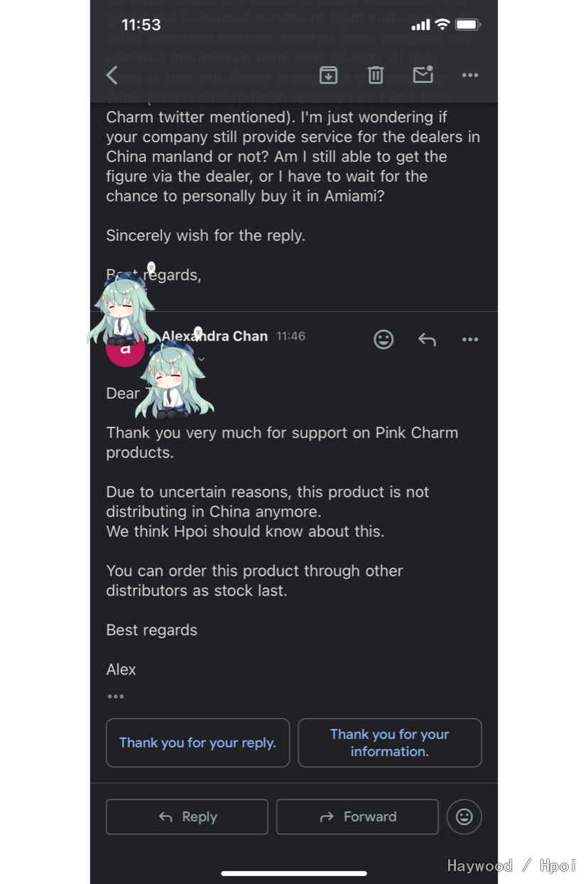
Task: Open more options for Alexandra Chan's message
Action: 470,340
